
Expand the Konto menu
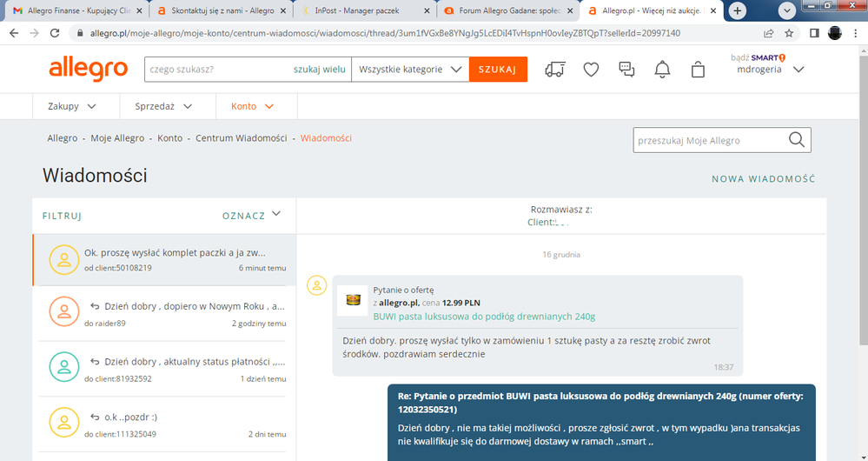point(253,106)
